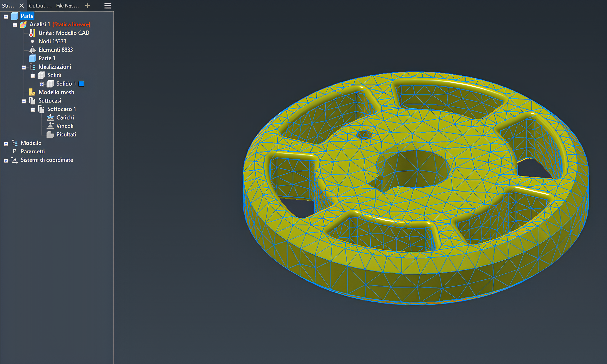
Task: Select the Idealizzazioni label
Action: coord(55,67)
